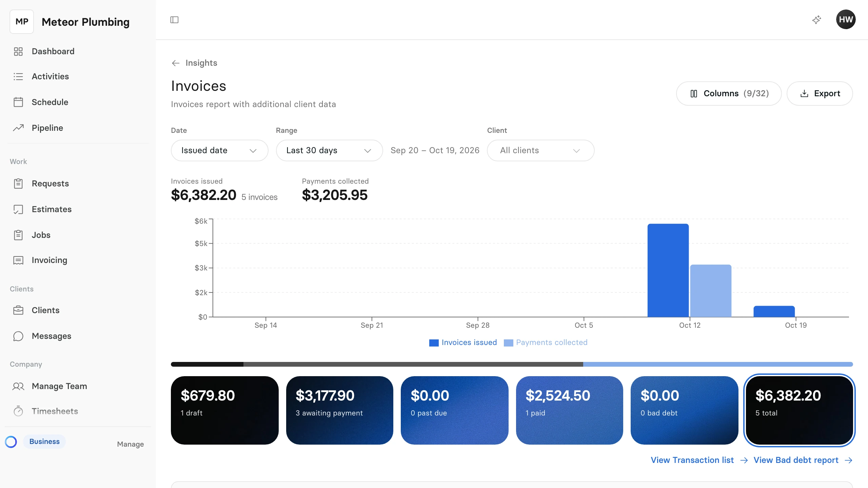Open Dashboard in the sidebar
Image resolution: width=868 pixels, height=488 pixels.
pos(78,52)
